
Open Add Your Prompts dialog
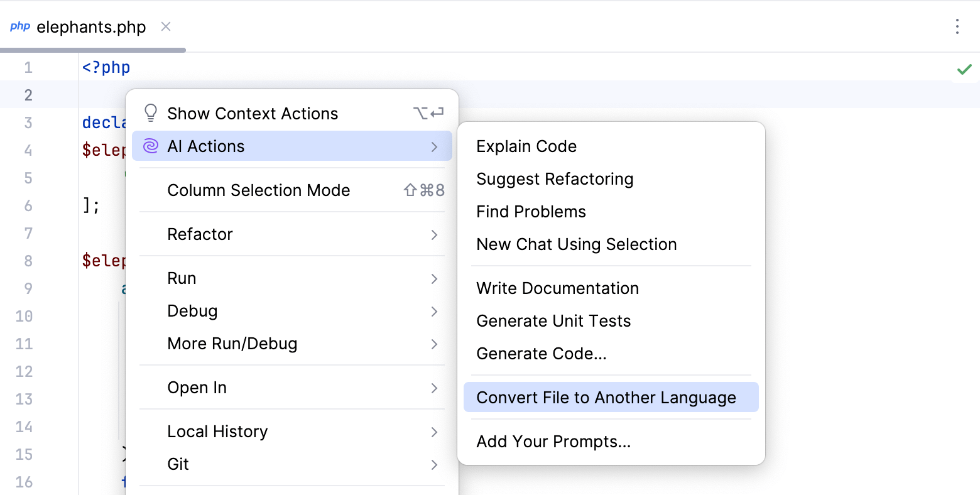click(553, 441)
